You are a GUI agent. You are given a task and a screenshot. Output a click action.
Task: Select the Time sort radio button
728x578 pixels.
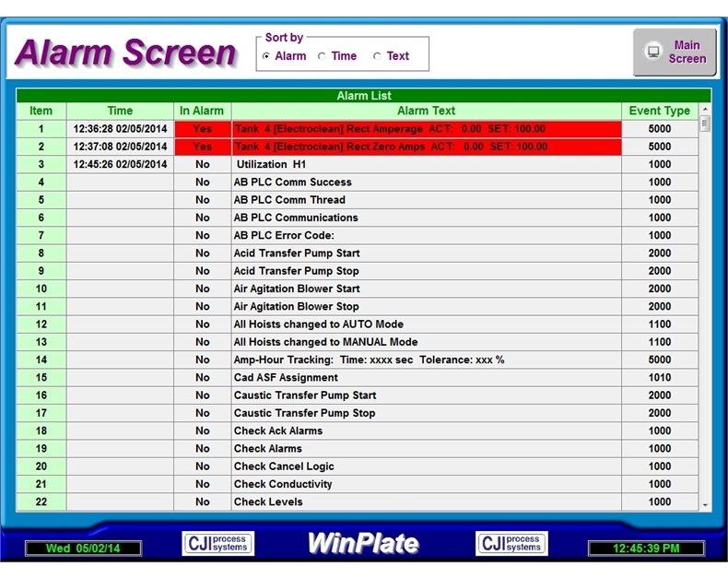[322, 56]
